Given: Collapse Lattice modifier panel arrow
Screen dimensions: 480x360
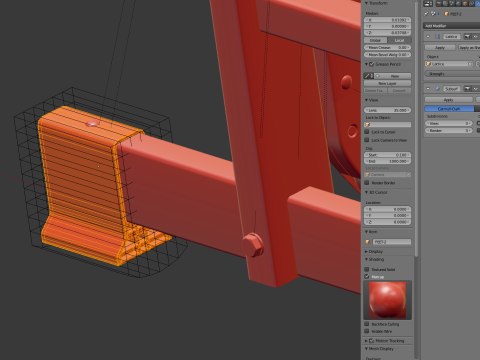Looking at the screenshot, I should tap(428, 37).
